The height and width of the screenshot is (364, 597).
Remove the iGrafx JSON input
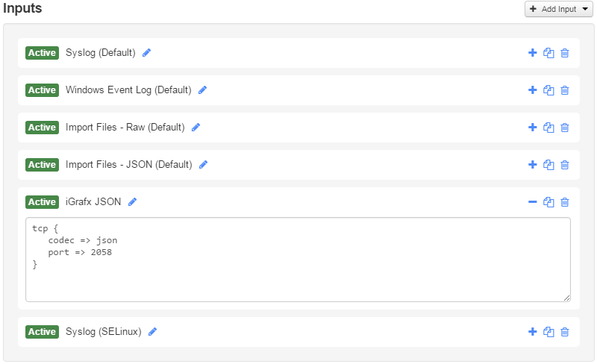coord(565,202)
